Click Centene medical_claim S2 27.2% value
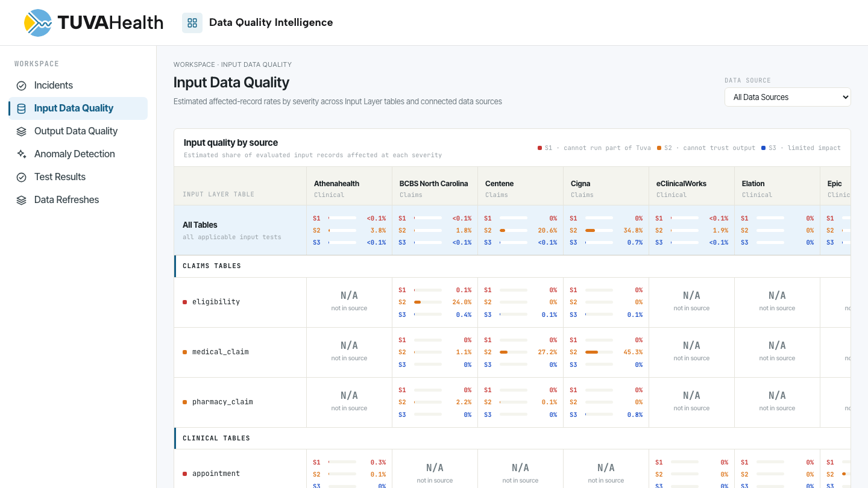The height and width of the screenshot is (488, 868). (547, 352)
